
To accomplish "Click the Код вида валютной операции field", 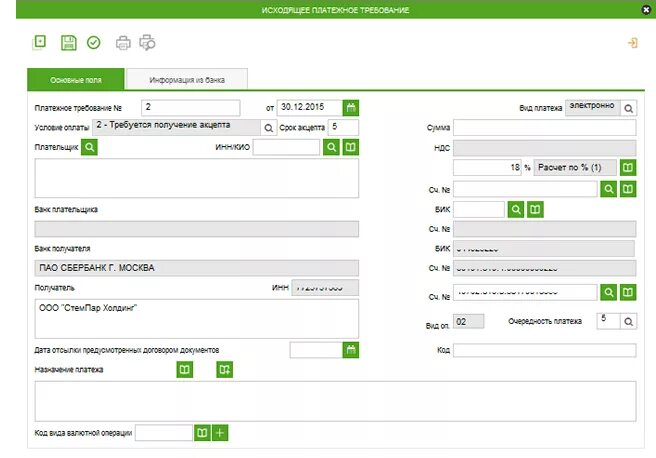I will 164,432.
